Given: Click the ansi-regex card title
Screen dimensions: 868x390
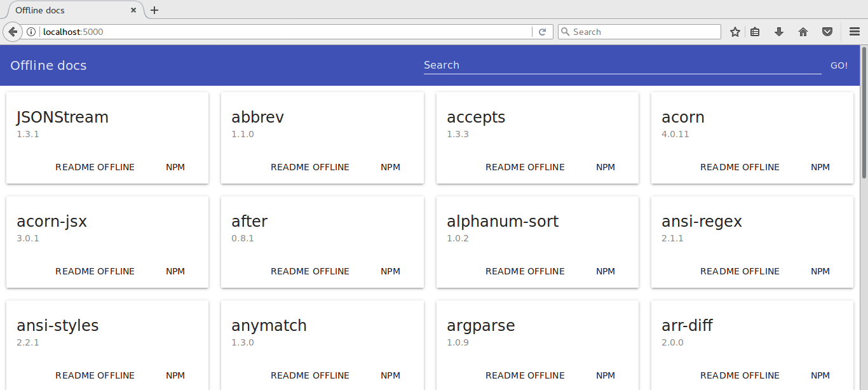Looking at the screenshot, I should [x=702, y=222].
